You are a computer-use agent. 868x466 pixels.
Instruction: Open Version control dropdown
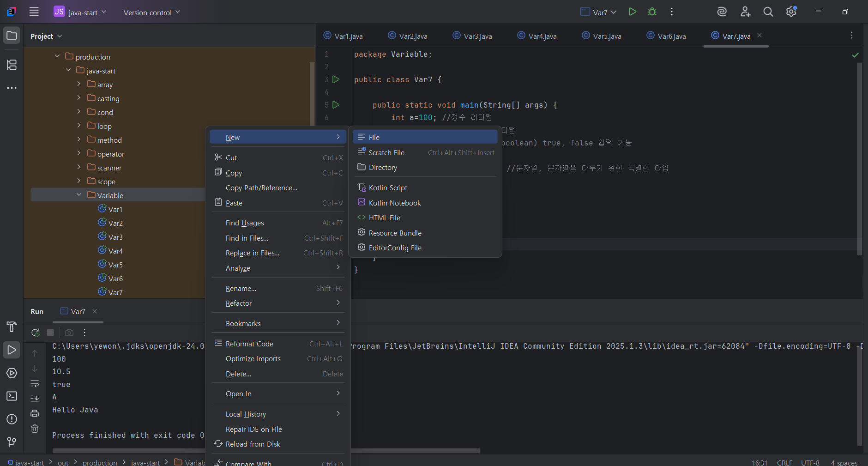pyautogui.click(x=152, y=12)
